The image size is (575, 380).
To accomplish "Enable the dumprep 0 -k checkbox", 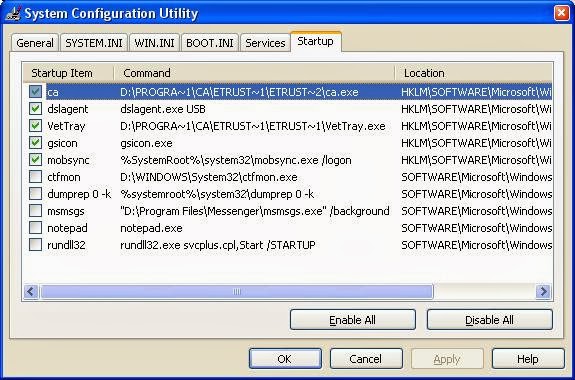I will click(35, 194).
